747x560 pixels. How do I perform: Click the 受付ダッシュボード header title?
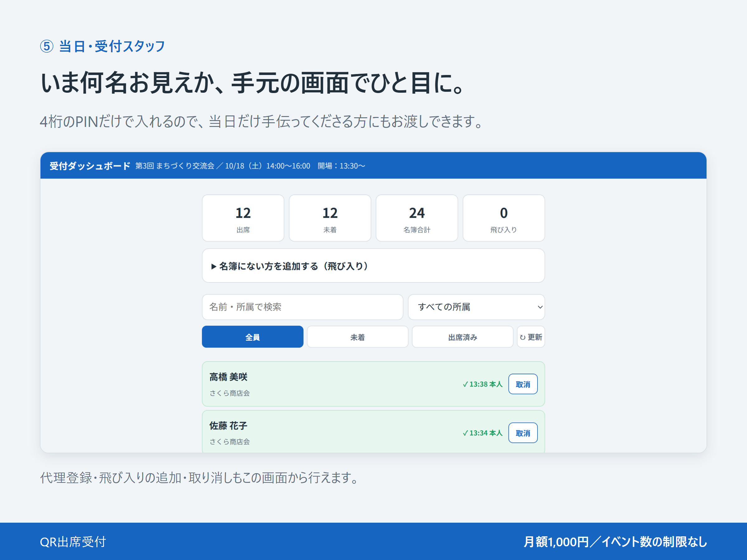pos(90,166)
